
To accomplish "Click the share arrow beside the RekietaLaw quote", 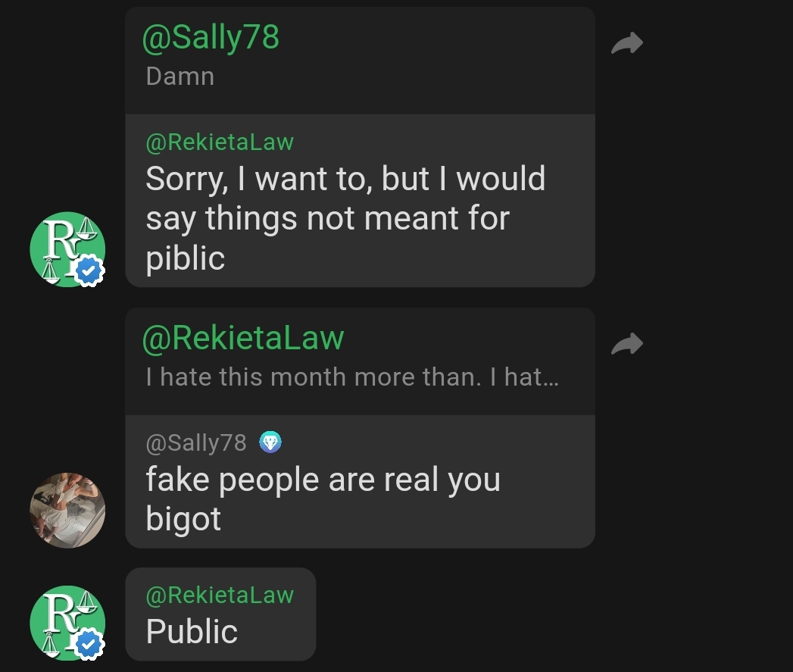I will tap(626, 344).
